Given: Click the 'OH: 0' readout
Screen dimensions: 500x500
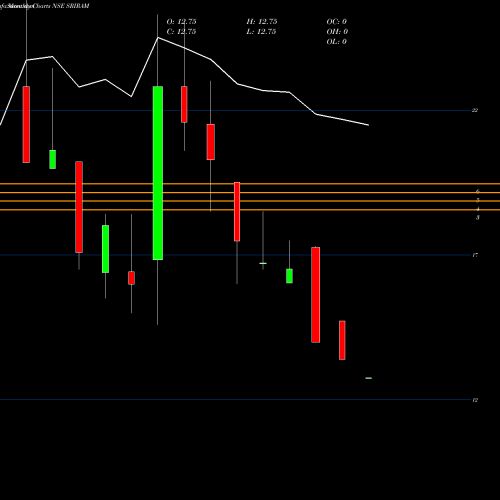Looking at the screenshot, I should pyautogui.click(x=337, y=32).
